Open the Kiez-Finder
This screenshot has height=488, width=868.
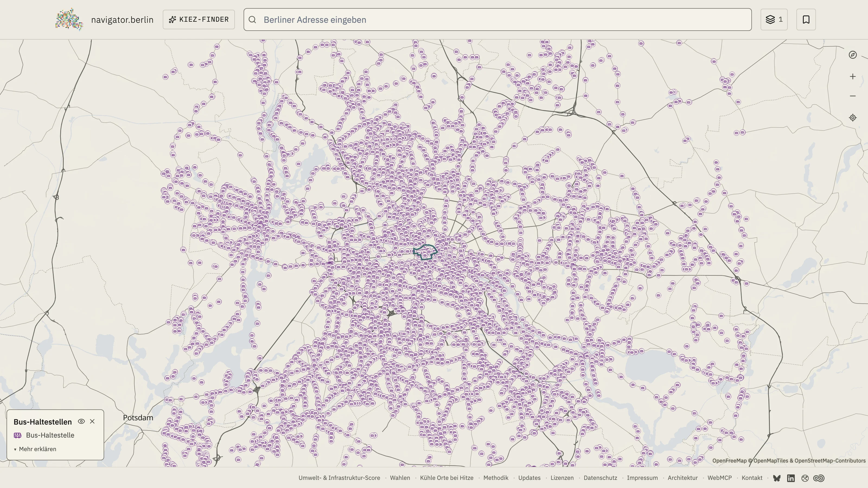(x=199, y=20)
